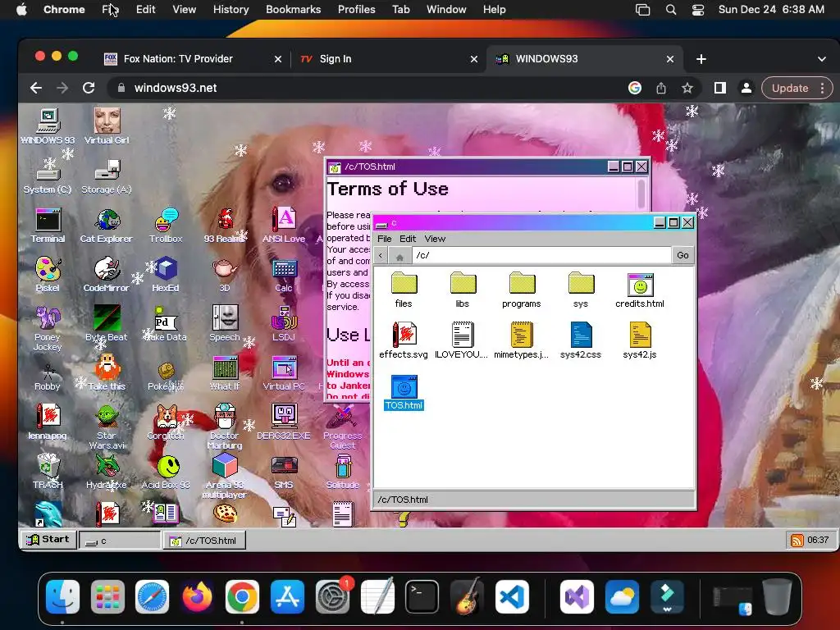The height and width of the screenshot is (630, 840).
Task: Launch the Solitude desktop icon
Action: point(343,472)
